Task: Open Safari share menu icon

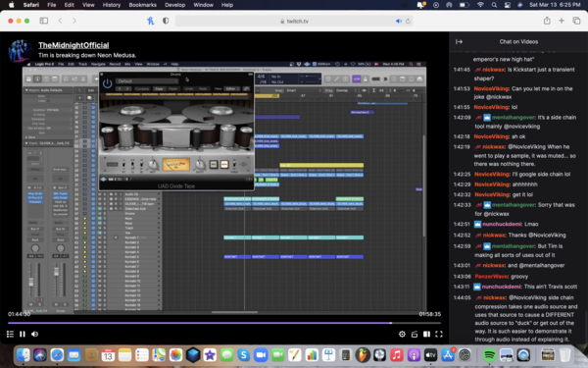Action: coord(547,21)
